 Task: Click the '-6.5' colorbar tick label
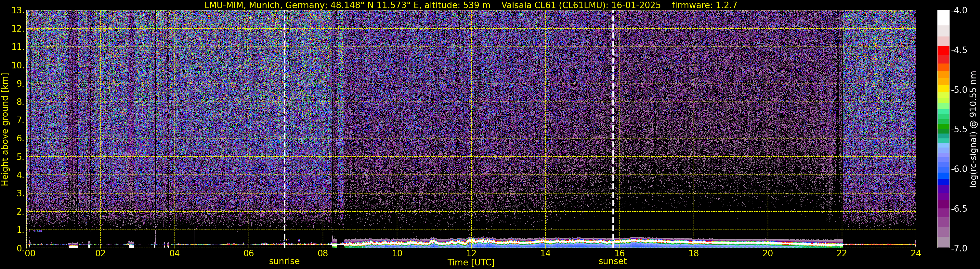point(959,209)
